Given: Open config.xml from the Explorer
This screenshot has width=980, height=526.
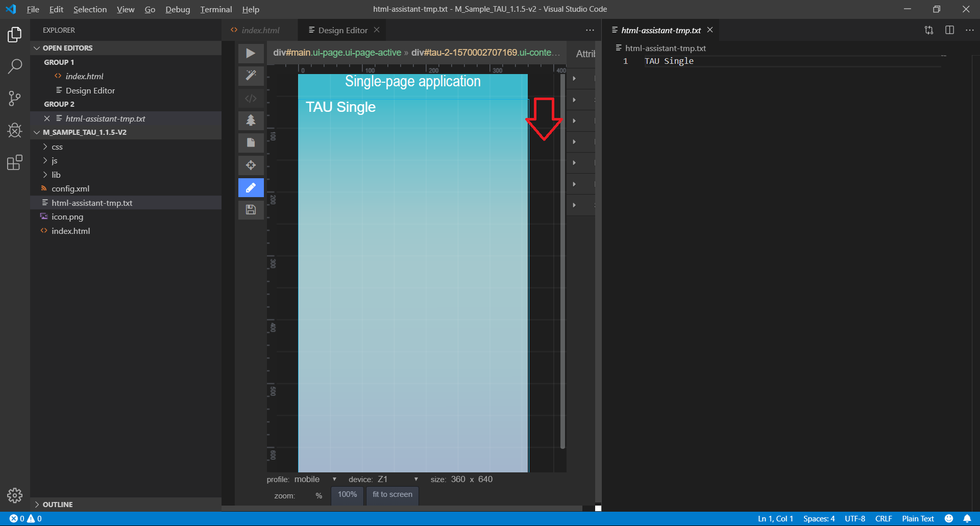Looking at the screenshot, I should [x=70, y=188].
